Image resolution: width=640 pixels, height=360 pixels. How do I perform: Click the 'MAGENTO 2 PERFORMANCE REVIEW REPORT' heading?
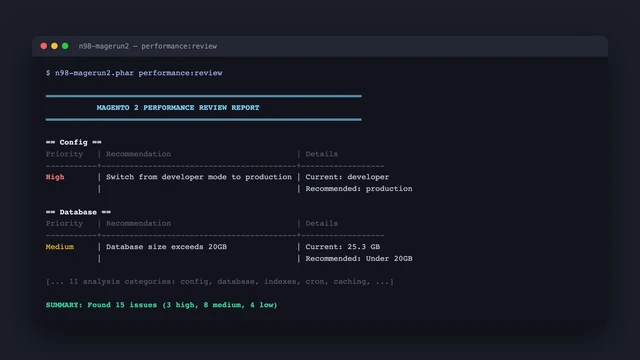[x=178, y=108]
